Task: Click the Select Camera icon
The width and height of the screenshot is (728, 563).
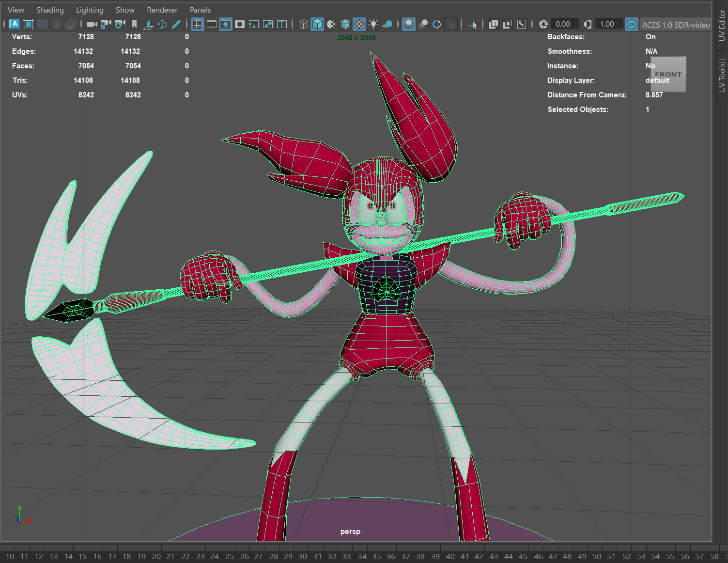Action: 92,24
